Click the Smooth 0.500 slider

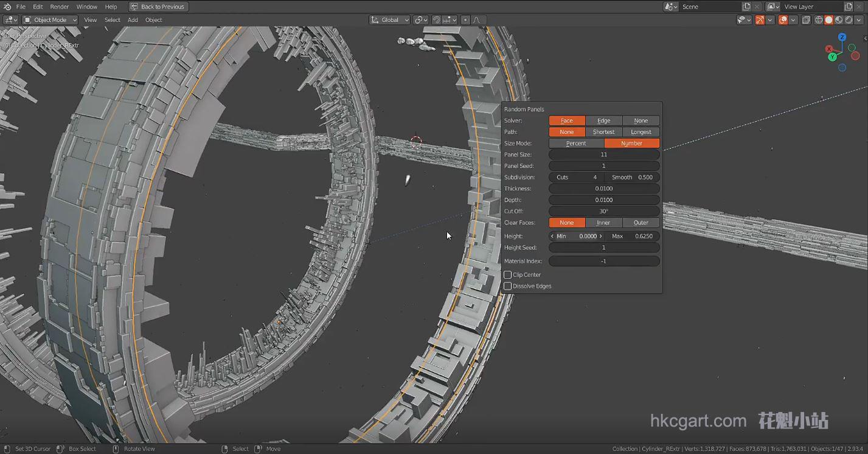point(632,177)
